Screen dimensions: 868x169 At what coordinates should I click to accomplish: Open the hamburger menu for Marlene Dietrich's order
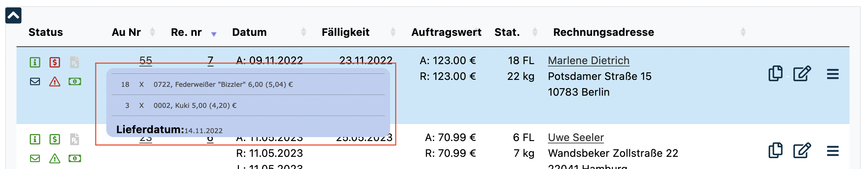tap(833, 74)
